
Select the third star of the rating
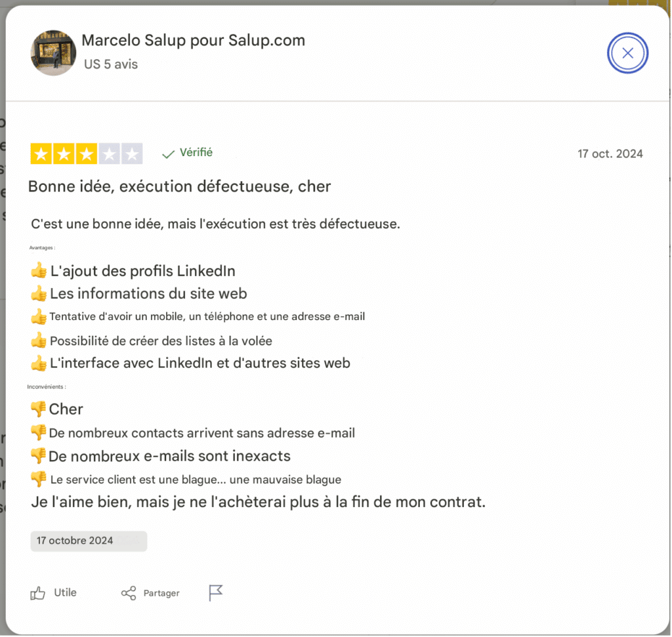point(87,153)
